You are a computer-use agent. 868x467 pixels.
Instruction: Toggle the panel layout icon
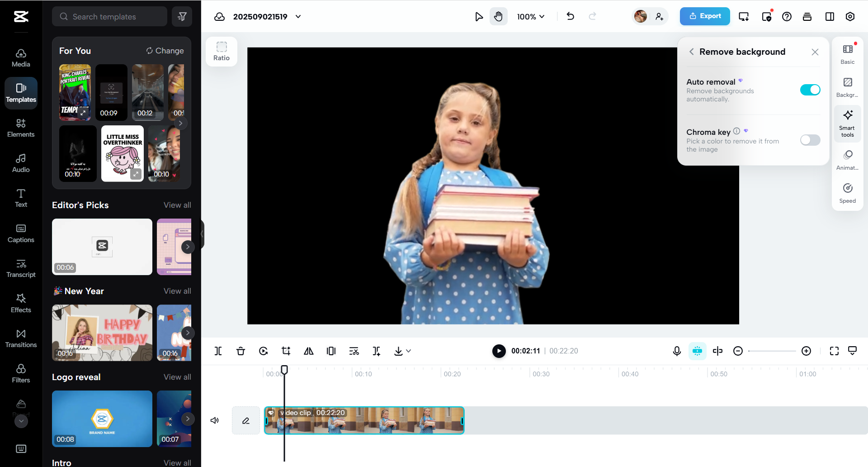point(830,17)
